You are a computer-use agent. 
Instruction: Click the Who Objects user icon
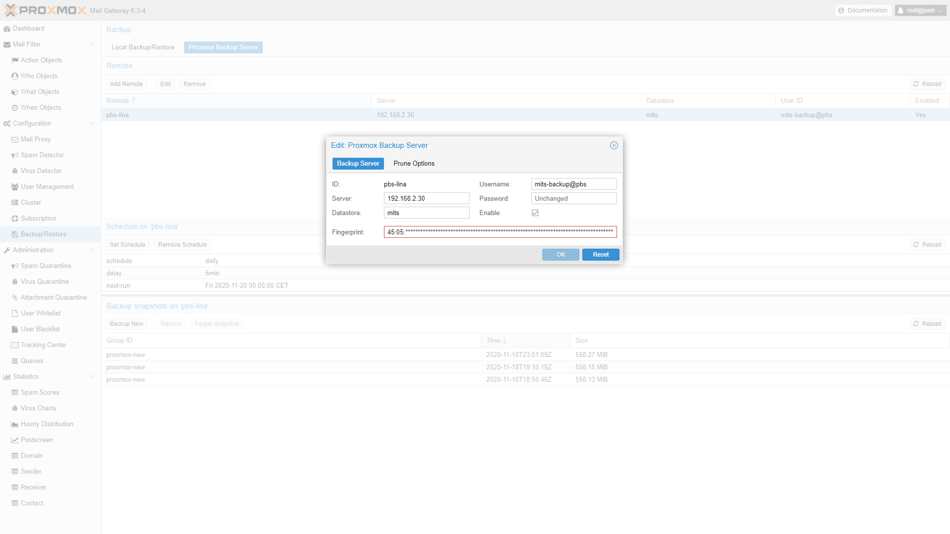click(15, 76)
